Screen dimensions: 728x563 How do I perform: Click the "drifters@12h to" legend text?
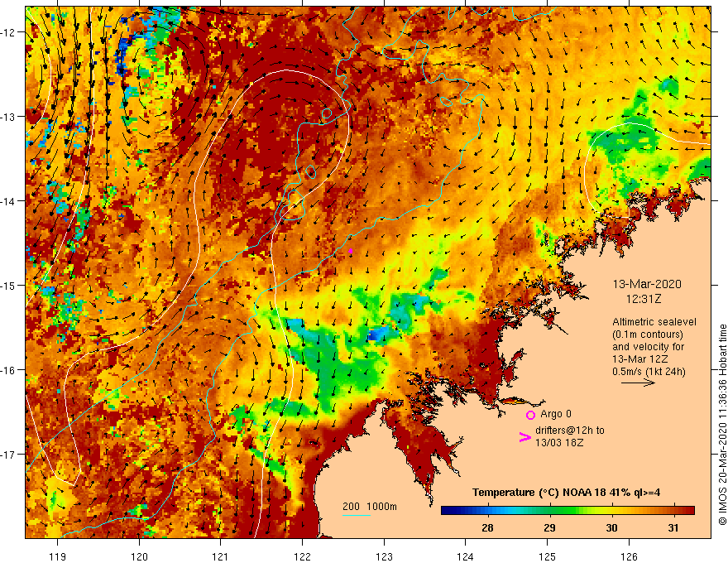tap(570, 431)
